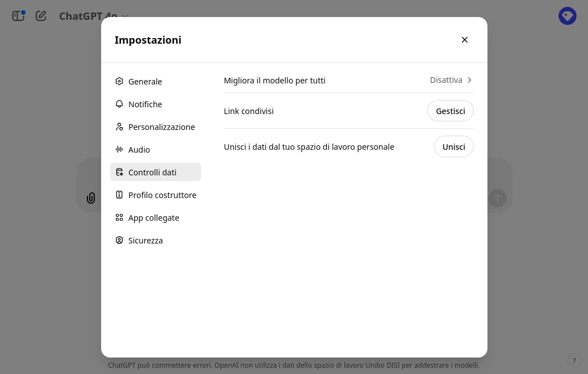
Task: Click the Audio waveform icon
Action: click(119, 149)
